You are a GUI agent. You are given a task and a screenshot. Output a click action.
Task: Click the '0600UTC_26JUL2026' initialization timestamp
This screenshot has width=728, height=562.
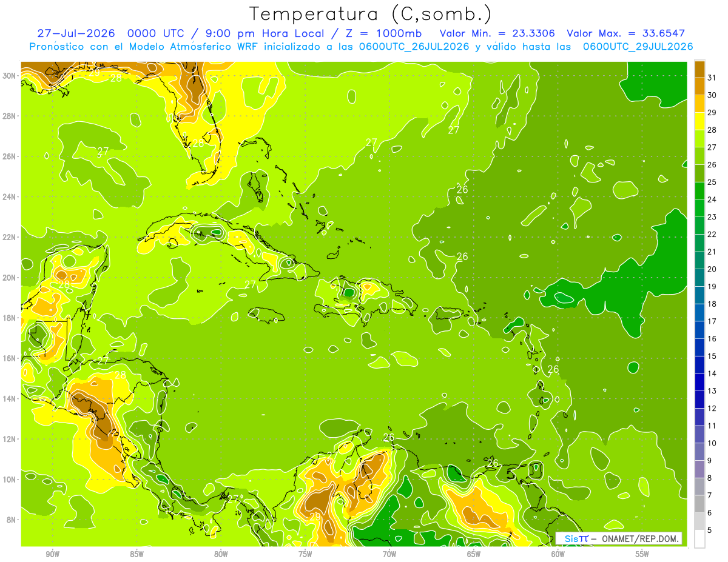pos(414,47)
